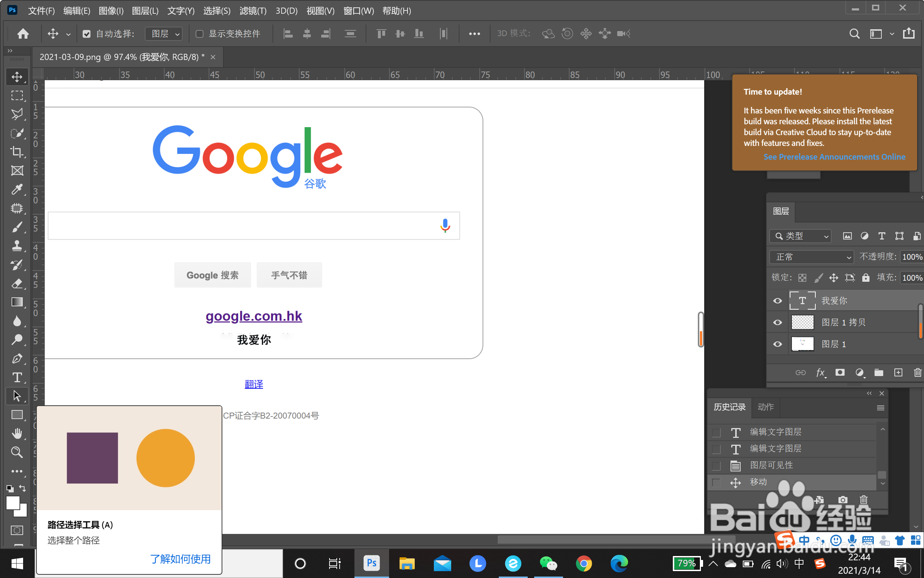Open the 正常 blend mode dropdown
Screen dimensions: 924x578
pos(811,257)
